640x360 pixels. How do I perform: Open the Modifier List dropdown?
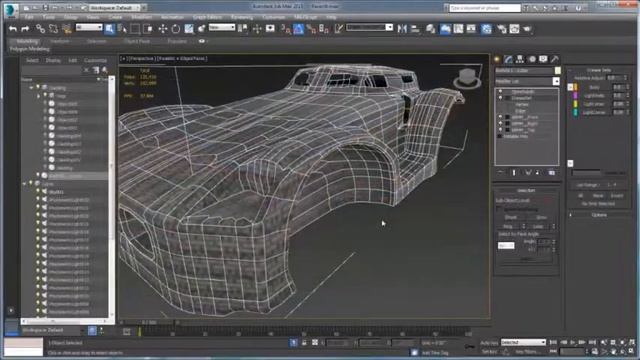527,82
